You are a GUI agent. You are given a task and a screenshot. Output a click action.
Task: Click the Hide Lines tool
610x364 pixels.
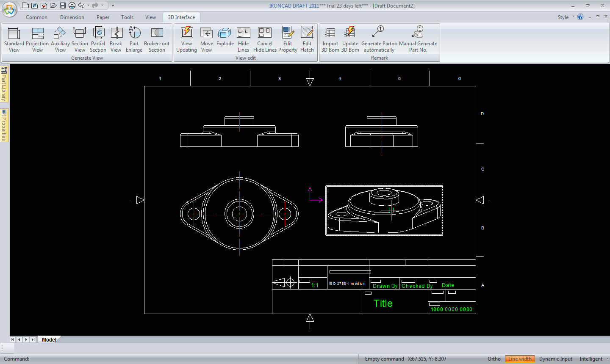pyautogui.click(x=243, y=39)
